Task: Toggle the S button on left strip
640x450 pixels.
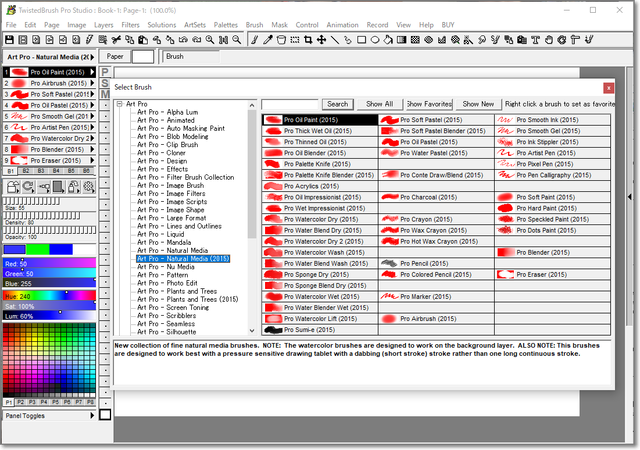Action: [104, 84]
